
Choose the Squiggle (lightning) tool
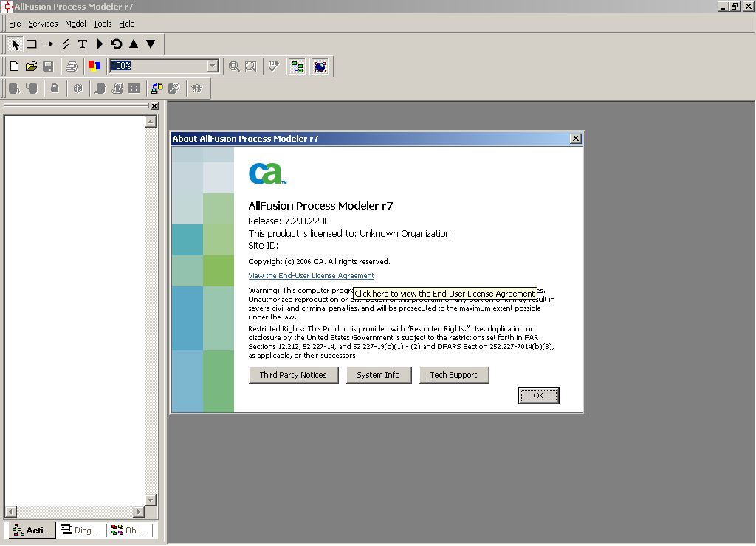(66, 44)
